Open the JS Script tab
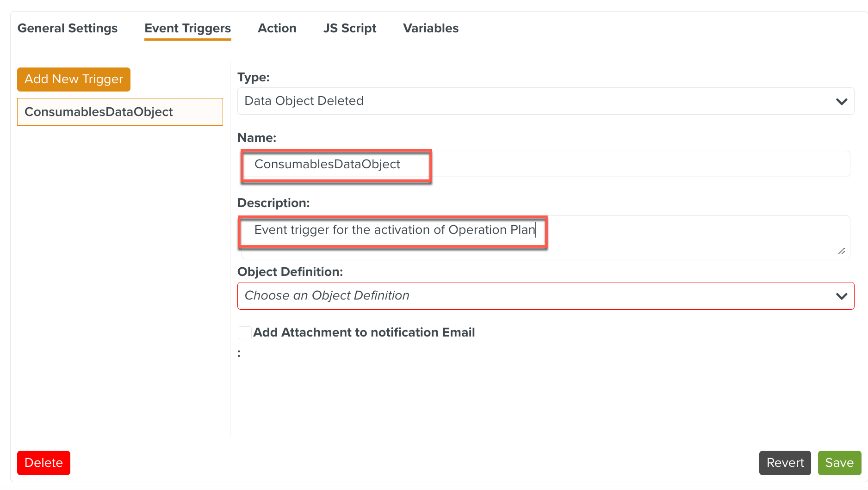 [x=350, y=28]
